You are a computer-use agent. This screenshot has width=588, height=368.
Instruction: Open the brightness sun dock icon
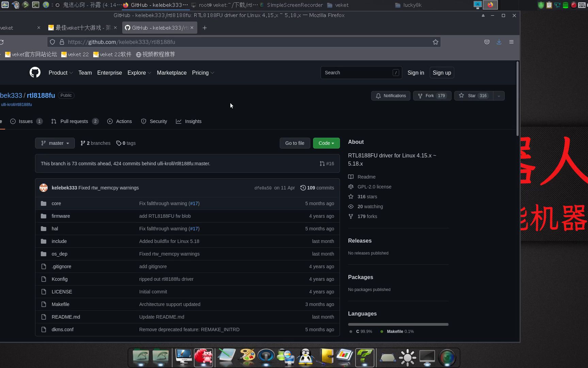(407, 357)
